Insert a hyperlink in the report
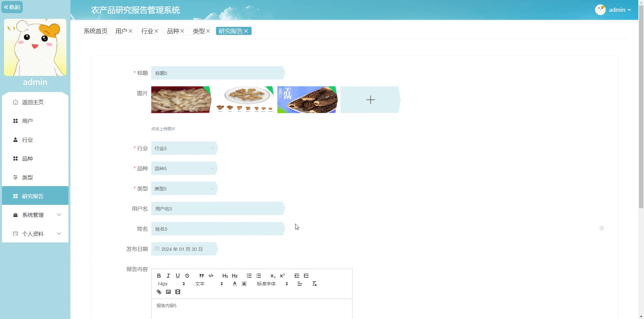Viewport: 644px width, 319px height. coord(159,292)
